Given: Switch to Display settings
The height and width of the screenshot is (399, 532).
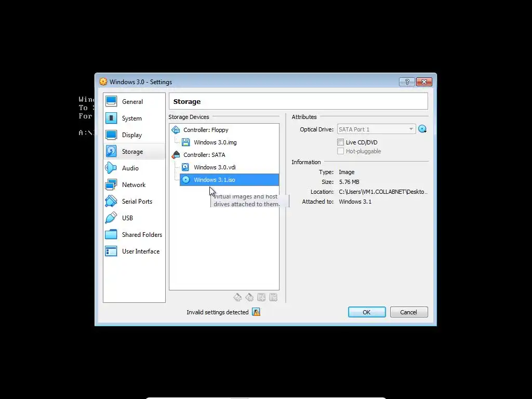Looking at the screenshot, I should 134,135.
